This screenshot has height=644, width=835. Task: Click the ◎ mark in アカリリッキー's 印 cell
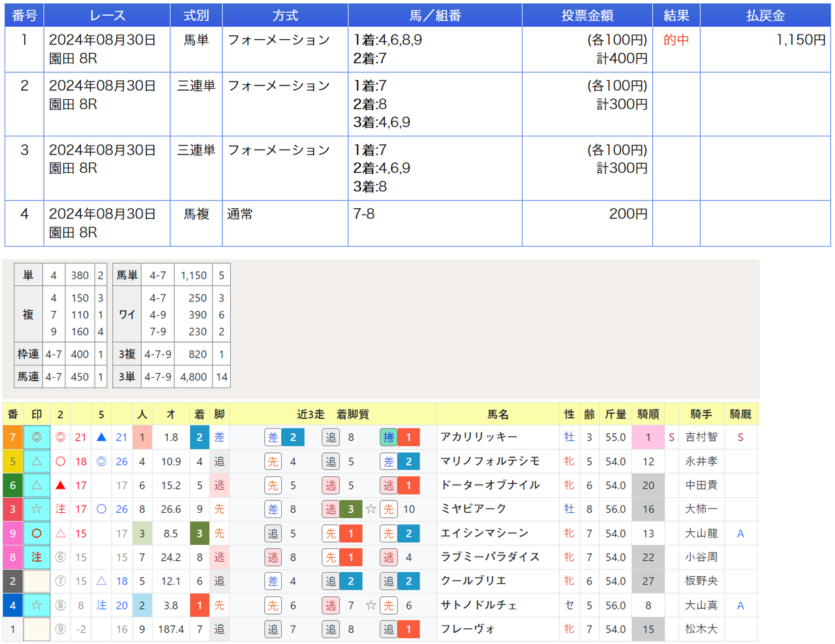pos(37,437)
